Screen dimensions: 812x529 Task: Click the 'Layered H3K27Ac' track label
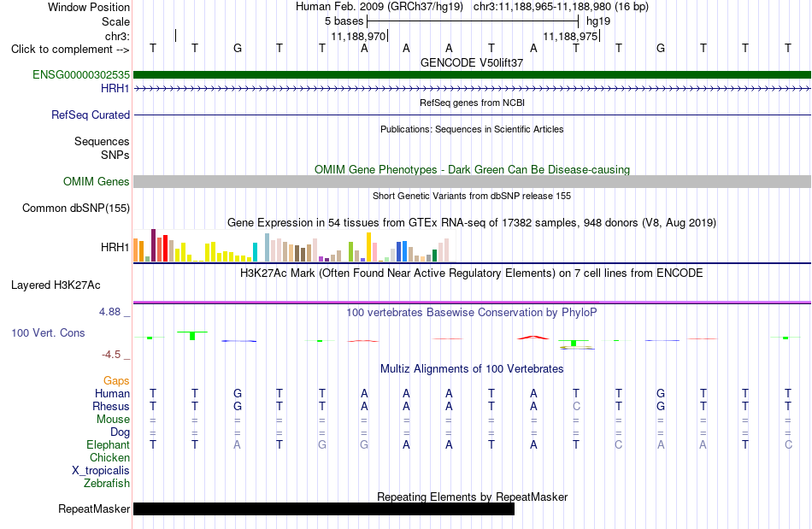[x=56, y=285]
